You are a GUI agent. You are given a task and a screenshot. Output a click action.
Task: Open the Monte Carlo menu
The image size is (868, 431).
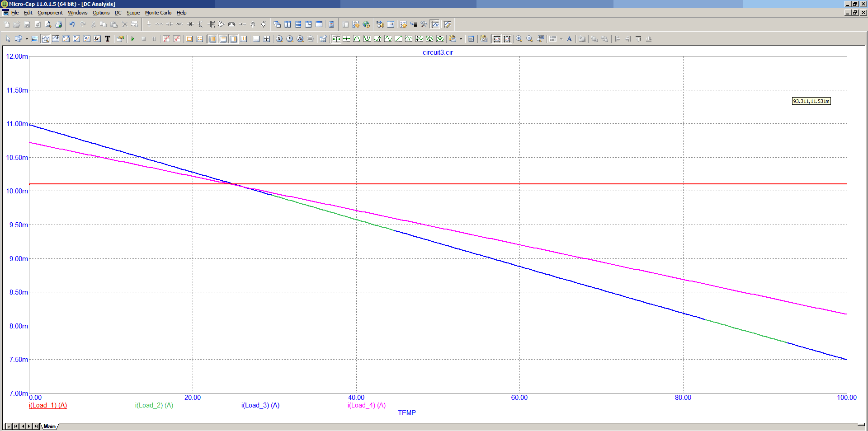(x=158, y=13)
